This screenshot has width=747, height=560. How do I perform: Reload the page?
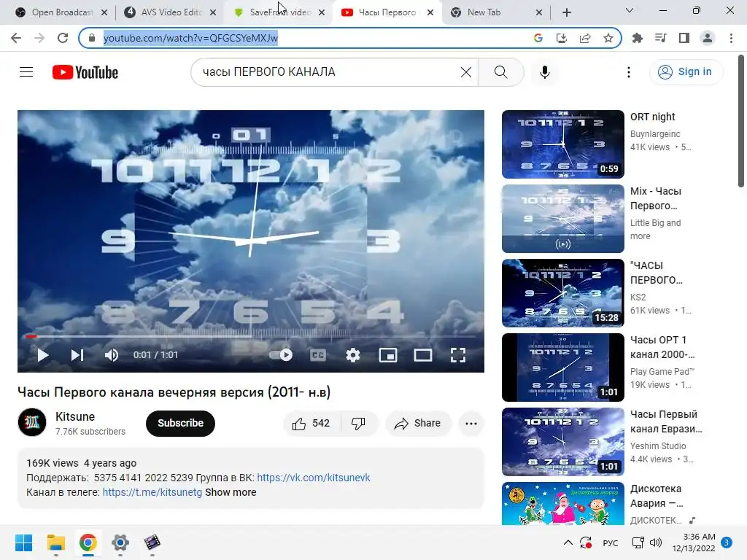pos(63,38)
